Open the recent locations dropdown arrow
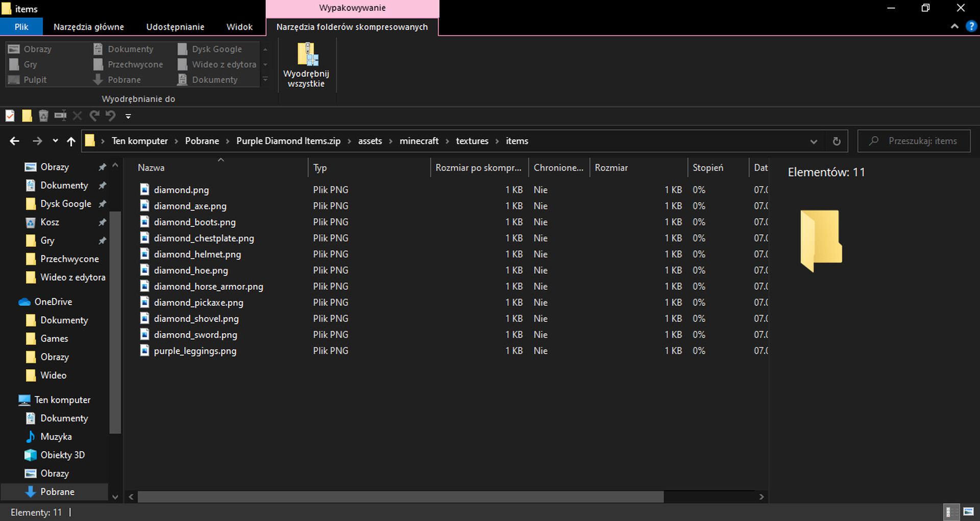The width and height of the screenshot is (980, 521). pos(55,141)
